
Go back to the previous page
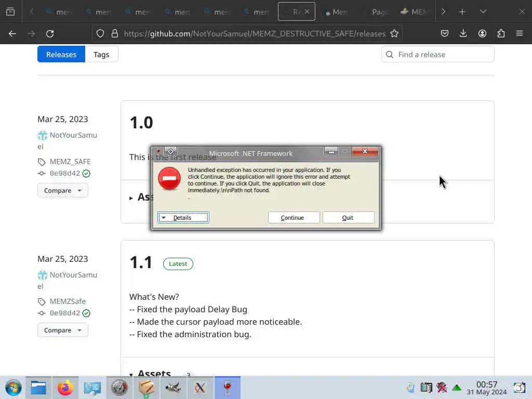click(12, 34)
